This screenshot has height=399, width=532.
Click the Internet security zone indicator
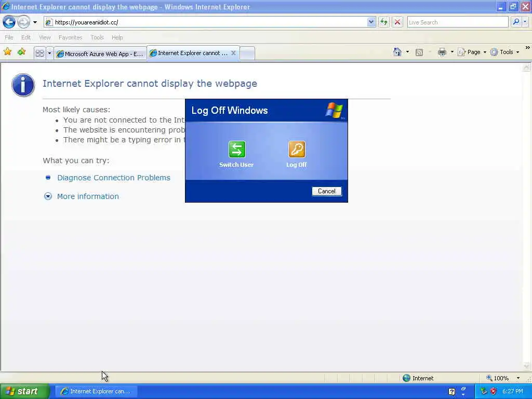click(418, 378)
